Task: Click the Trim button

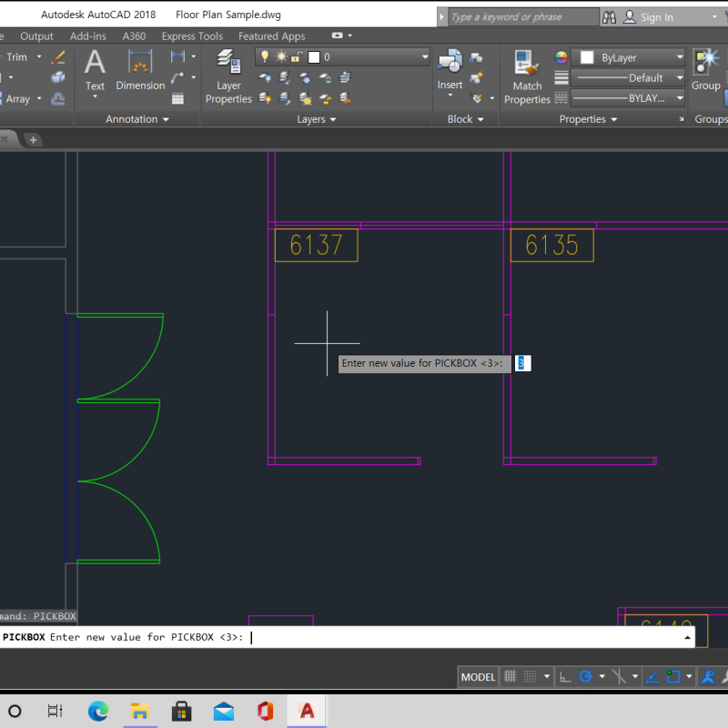Action: [x=16, y=57]
